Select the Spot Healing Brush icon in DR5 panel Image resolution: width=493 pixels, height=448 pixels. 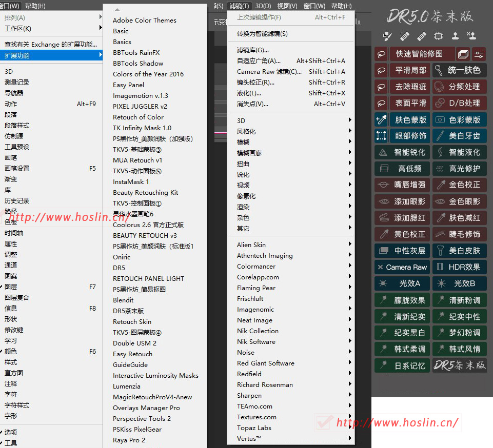[x=405, y=36]
